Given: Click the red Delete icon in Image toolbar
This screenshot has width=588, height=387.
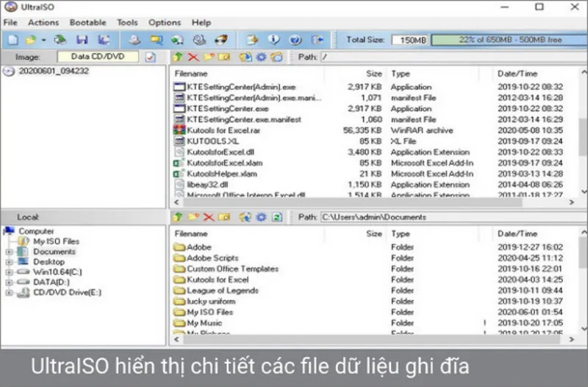Looking at the screenshot, I should click(193, 57).
